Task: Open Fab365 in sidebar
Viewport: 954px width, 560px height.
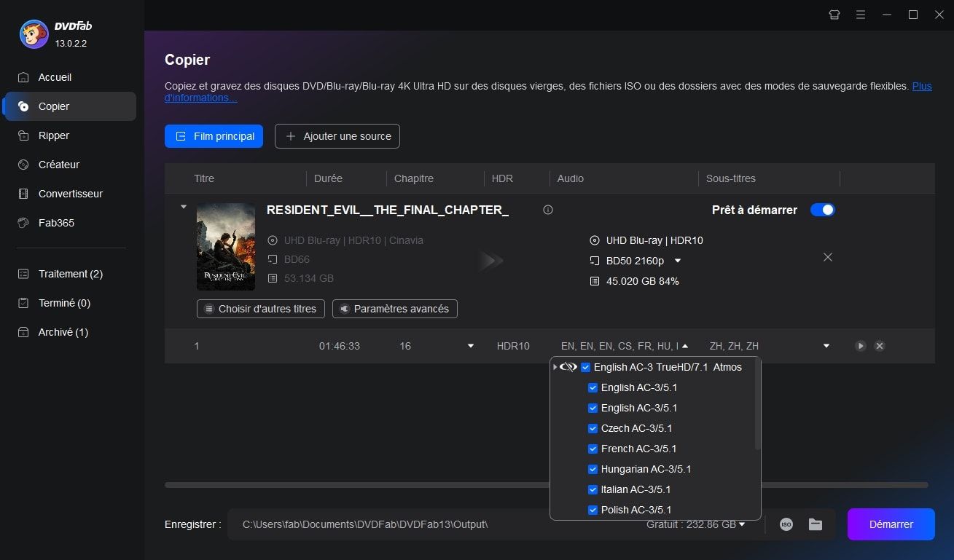Action: coord(69,223)
